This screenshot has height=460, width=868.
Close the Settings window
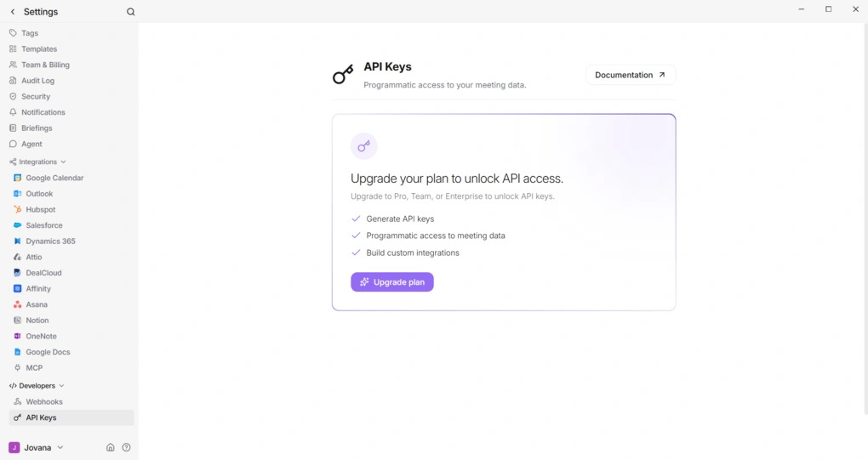click(855, 9)
